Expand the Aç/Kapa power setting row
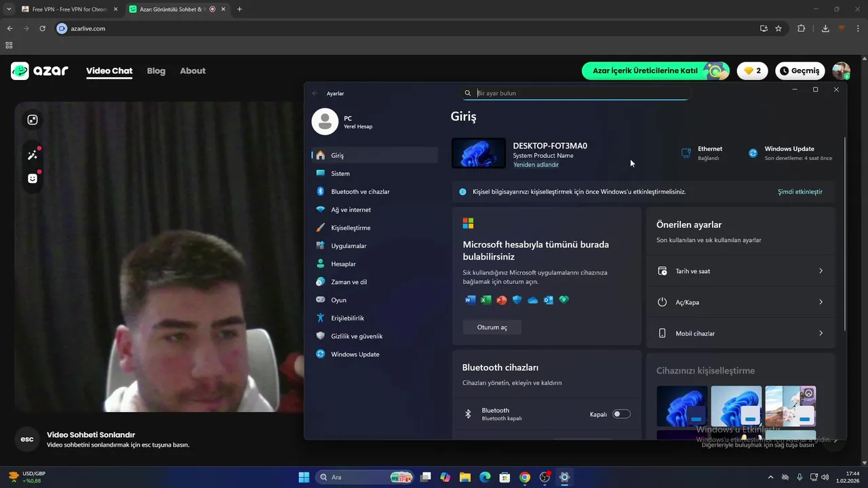Viewport: 868px width, 488px height. click(741, 302)
